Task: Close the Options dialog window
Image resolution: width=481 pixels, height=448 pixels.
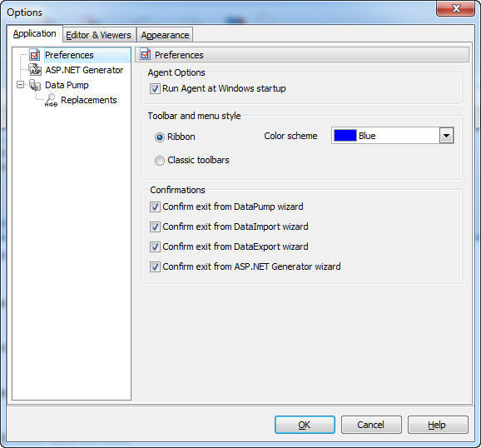Action: pos(455,8)
